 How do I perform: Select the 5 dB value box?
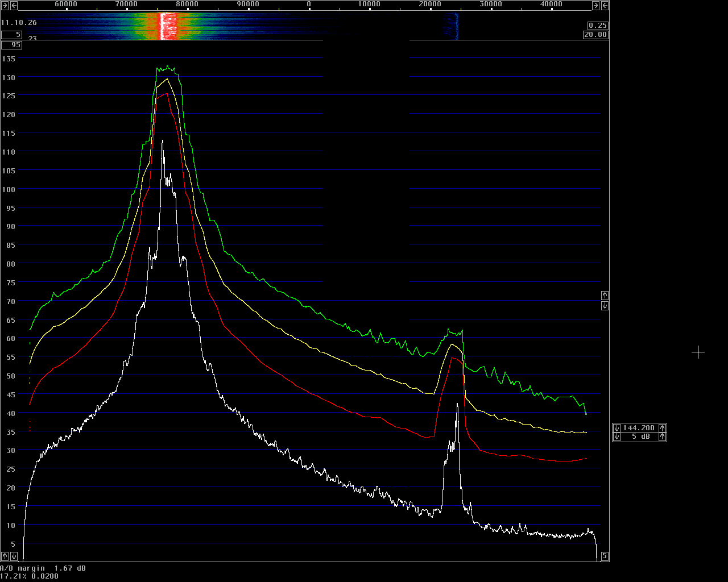coord(640,437)
